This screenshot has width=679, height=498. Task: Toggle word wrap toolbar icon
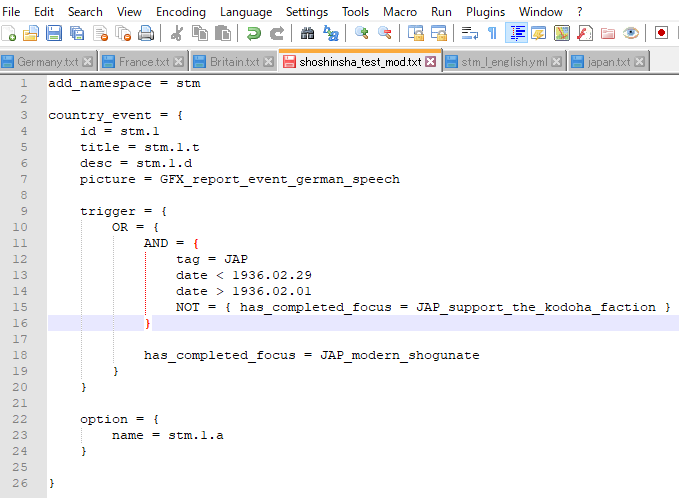(x=470, y=33)
